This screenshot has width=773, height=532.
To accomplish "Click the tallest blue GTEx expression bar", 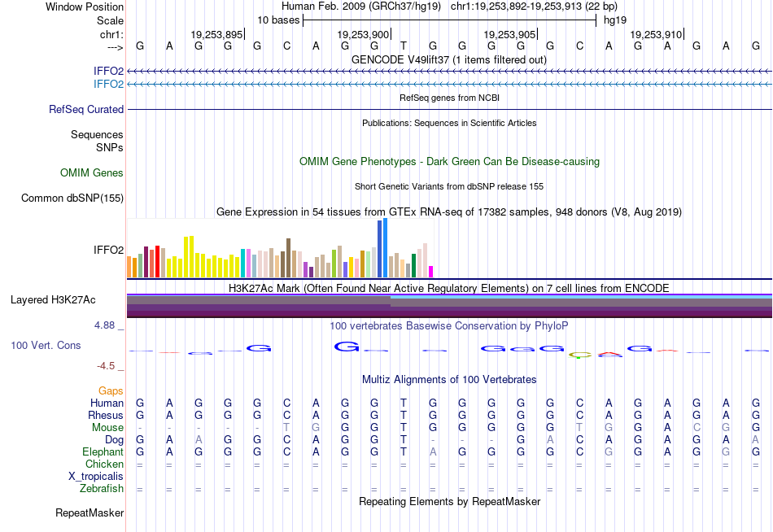I will click(x=385, y=248).
